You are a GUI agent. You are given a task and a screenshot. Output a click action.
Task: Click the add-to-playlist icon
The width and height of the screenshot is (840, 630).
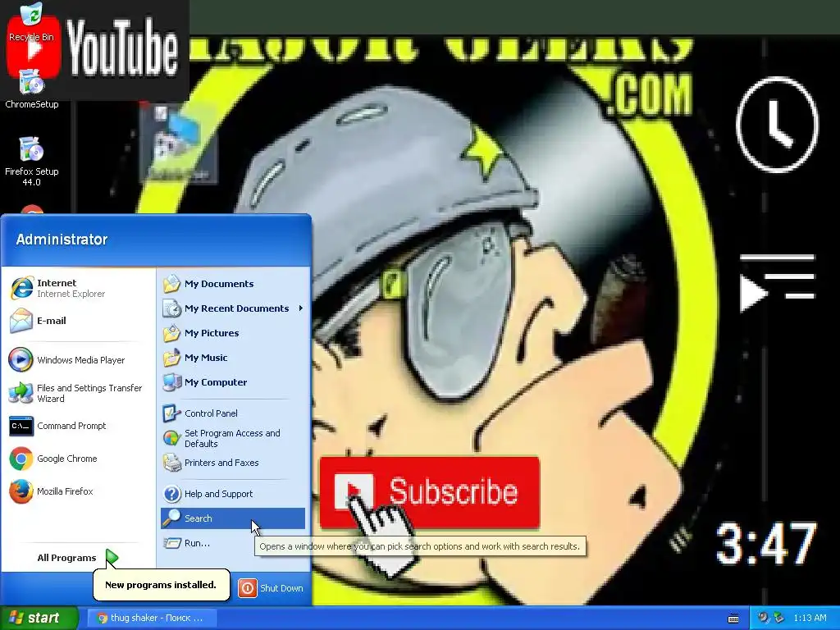click(778, 284)
